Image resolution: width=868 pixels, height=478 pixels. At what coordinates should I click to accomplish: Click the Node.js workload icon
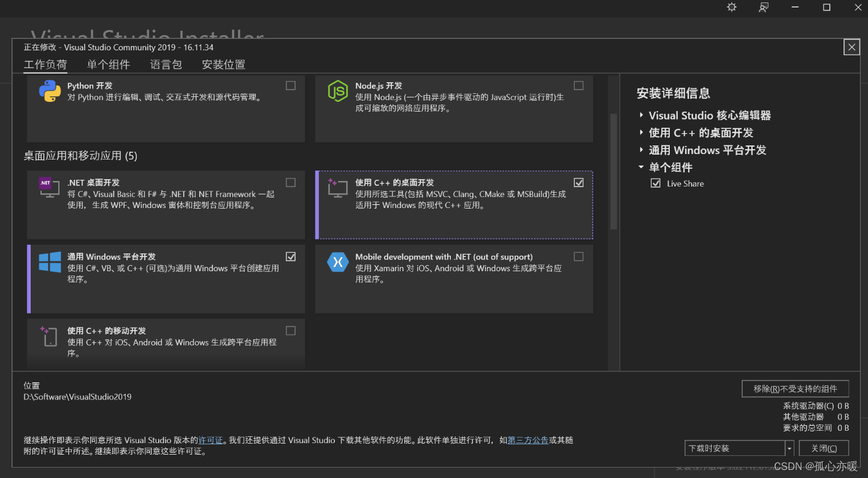click(x=337, y=91)
